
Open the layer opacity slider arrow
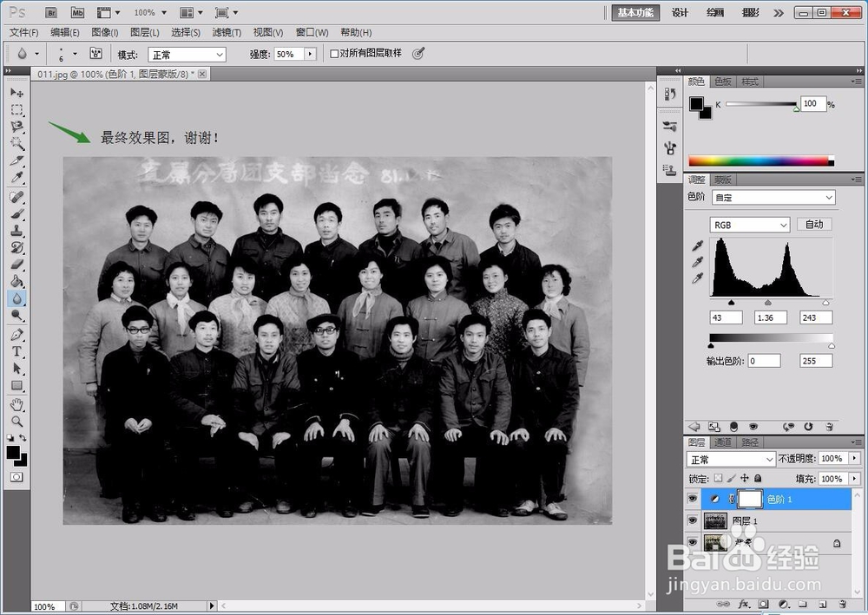coord(855,459)
